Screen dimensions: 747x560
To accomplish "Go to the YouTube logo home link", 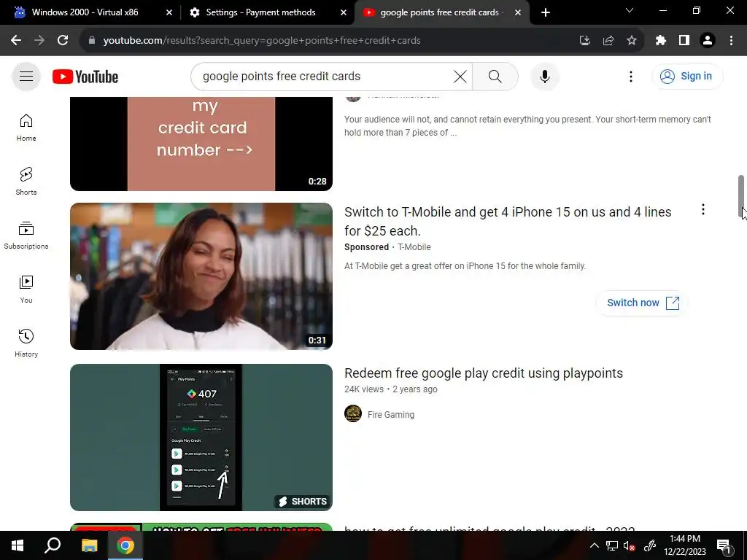I will (85, 77).
